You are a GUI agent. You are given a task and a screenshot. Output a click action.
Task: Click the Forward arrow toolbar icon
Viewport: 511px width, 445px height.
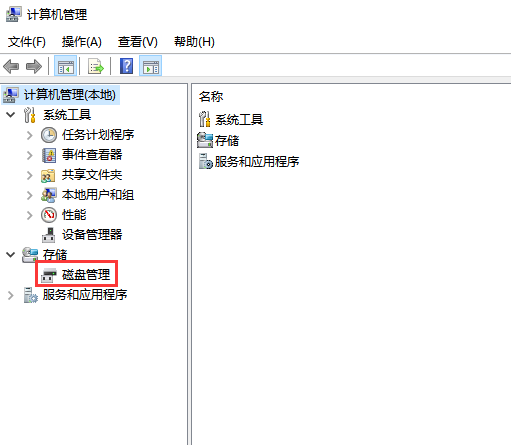pos(34,66)
